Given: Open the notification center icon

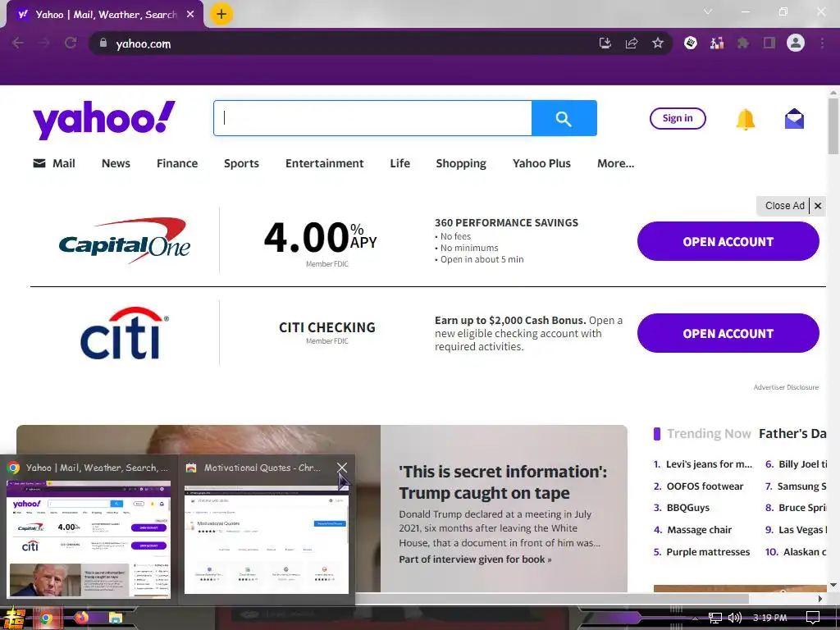Looking at the screenshot, I should (x=813, y=618).
